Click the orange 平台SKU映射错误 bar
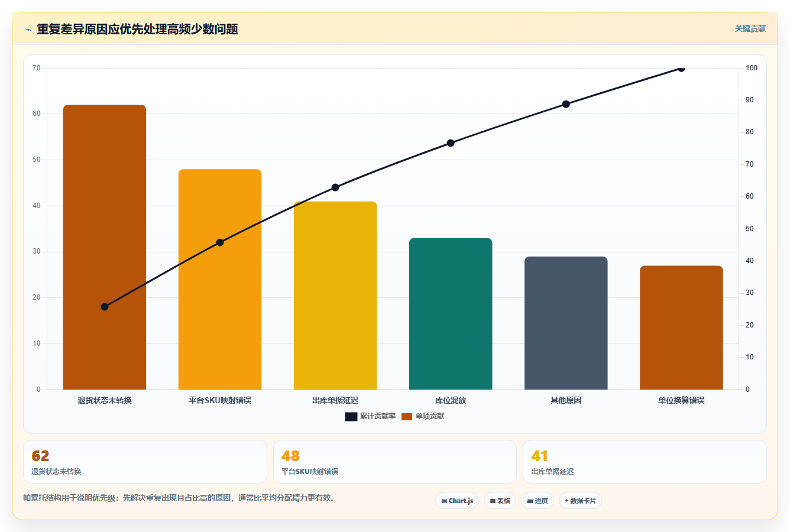This screenshot has width=790, height=532. click(x=220, y=280)
